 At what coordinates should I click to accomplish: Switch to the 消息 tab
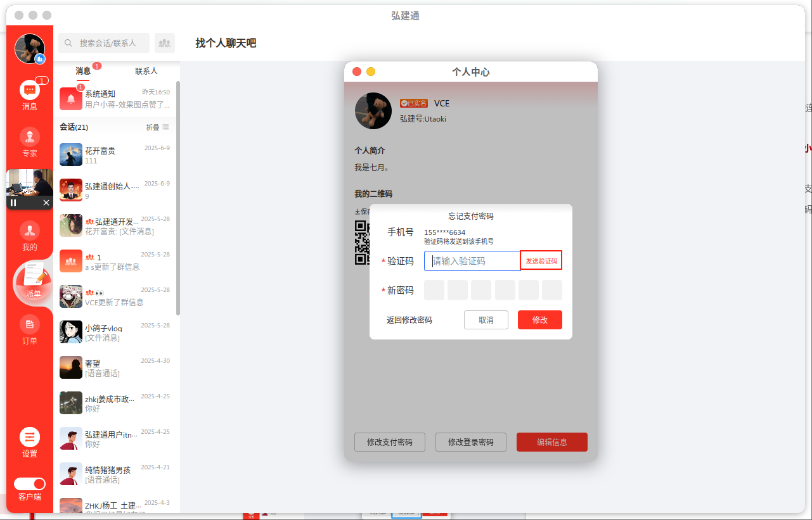coord(83,71)
